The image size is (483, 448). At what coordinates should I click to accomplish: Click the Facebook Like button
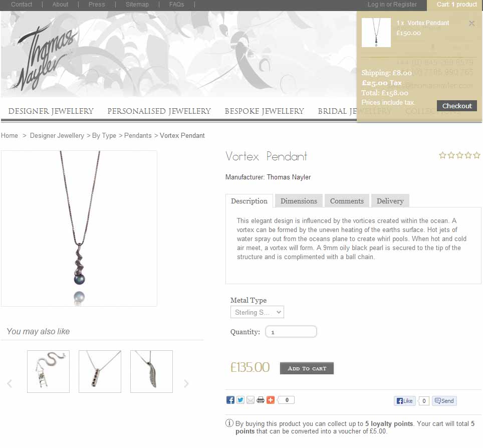pyautogui.click(x=405, y=401)
